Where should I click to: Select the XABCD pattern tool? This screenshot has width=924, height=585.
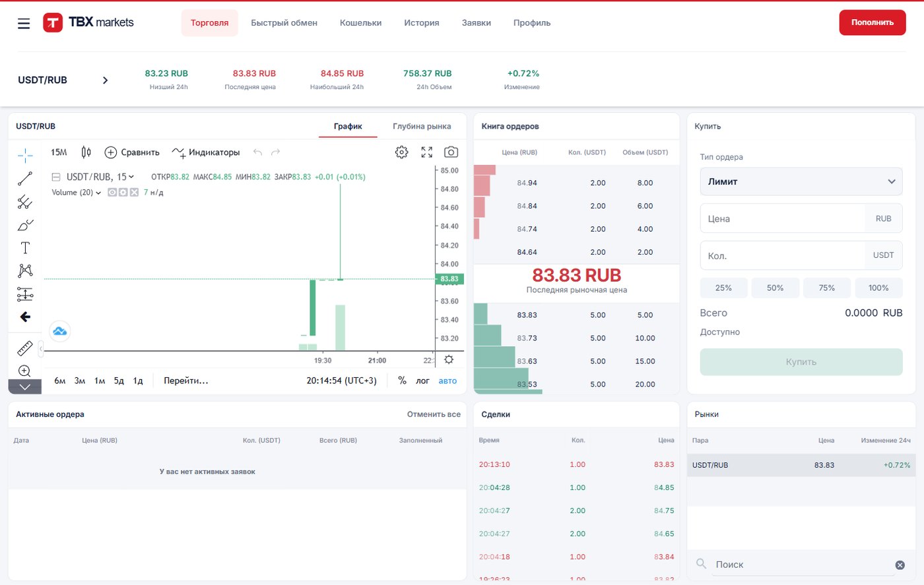pos(25,270)
